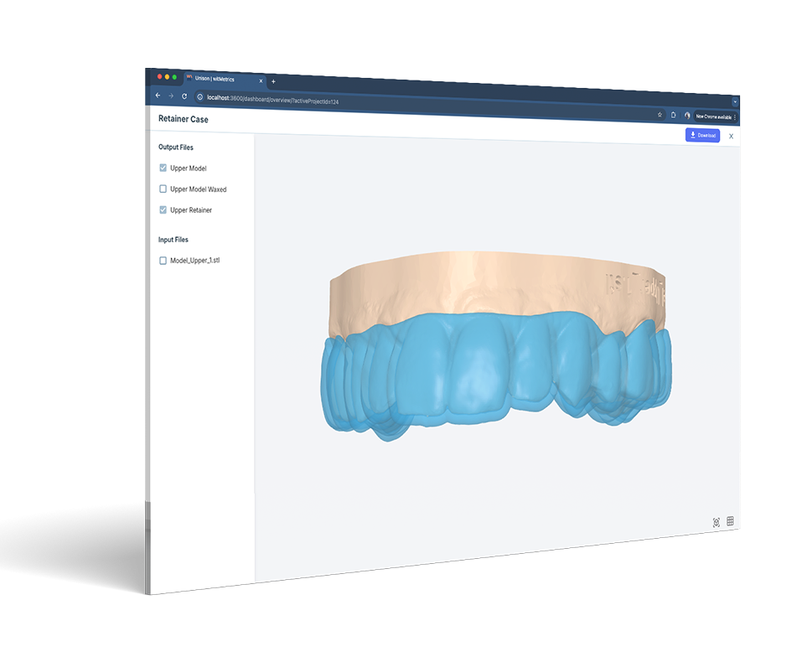Screen dimensions: 812x662
Task: Reload the page with the refresh icon
Action: point(184,96)
